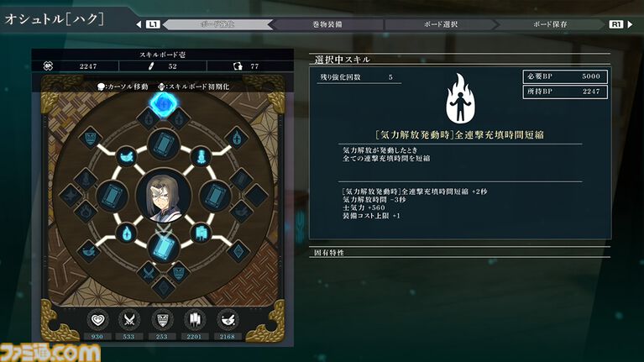The image size is (644, 362).
Task: Click the right arrow next to R1
Action: pyautogui.click(x=631, y=24)
